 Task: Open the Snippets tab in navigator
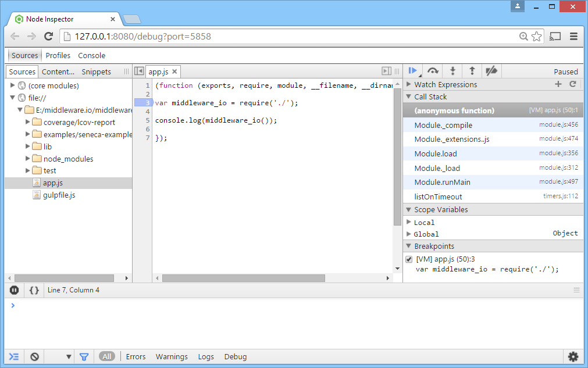[96, 72]
